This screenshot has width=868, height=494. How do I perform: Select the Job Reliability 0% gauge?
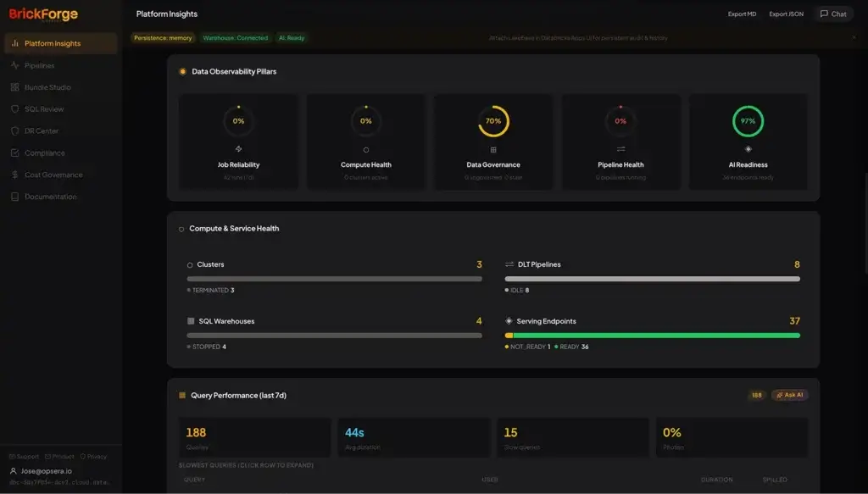point(238,121)
